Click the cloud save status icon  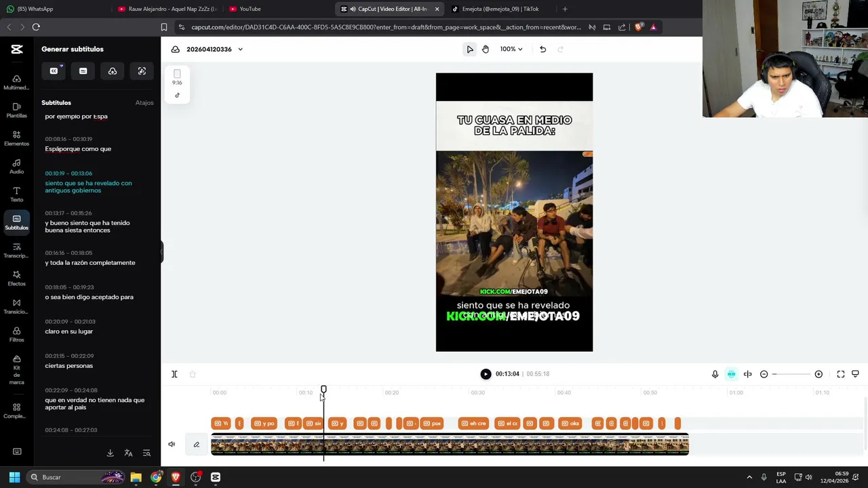[x=175, y=49]
